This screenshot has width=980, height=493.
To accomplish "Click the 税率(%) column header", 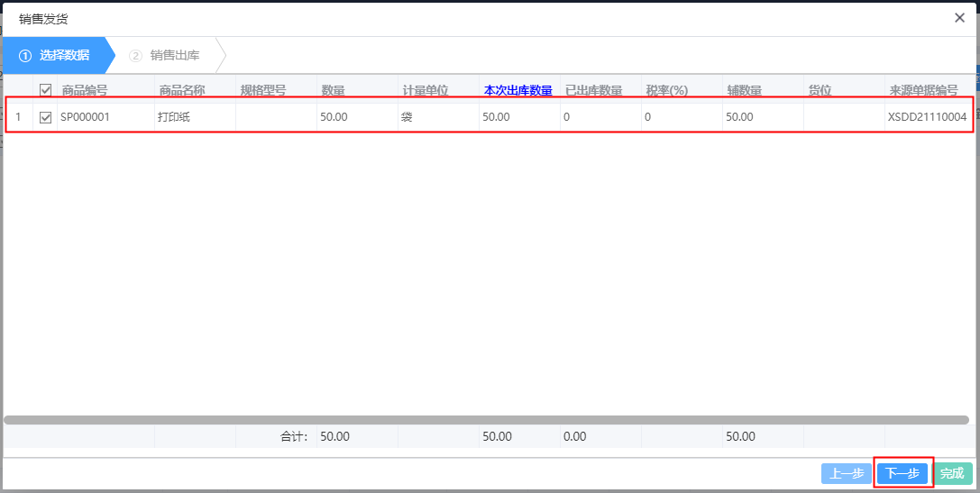I will pos(667,90).
